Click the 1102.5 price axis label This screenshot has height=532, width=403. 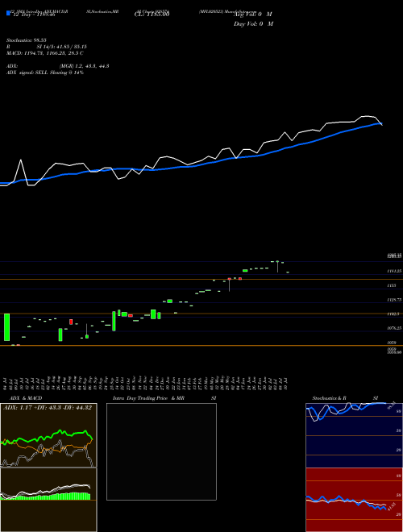393,314
